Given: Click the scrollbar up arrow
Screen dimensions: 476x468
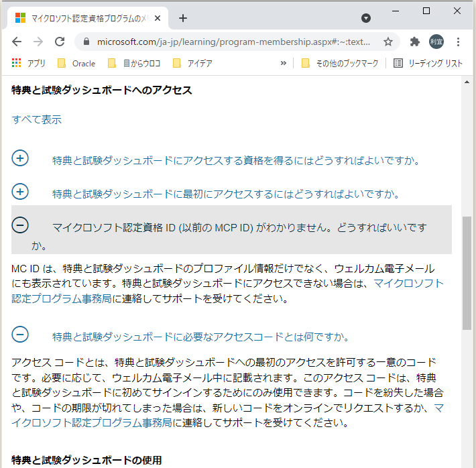Looking at the screenshot, I should pos(467,82).
